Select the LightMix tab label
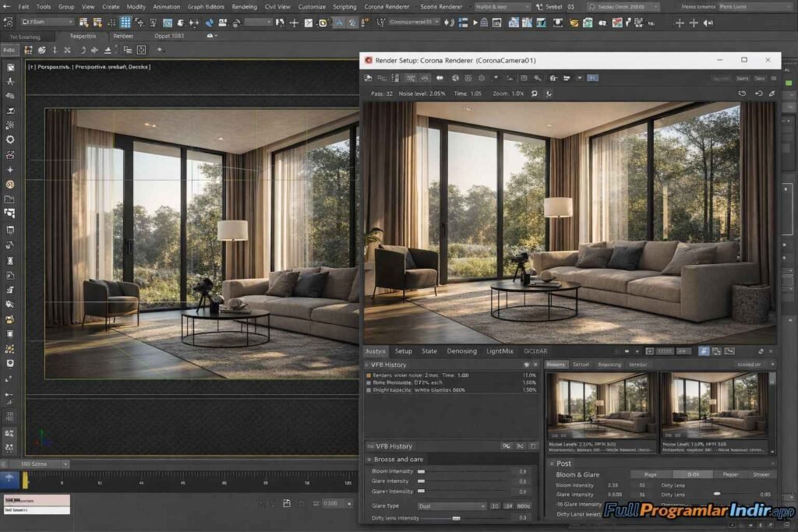The height and width of the screenshot is (532, 798). point(499,351)
